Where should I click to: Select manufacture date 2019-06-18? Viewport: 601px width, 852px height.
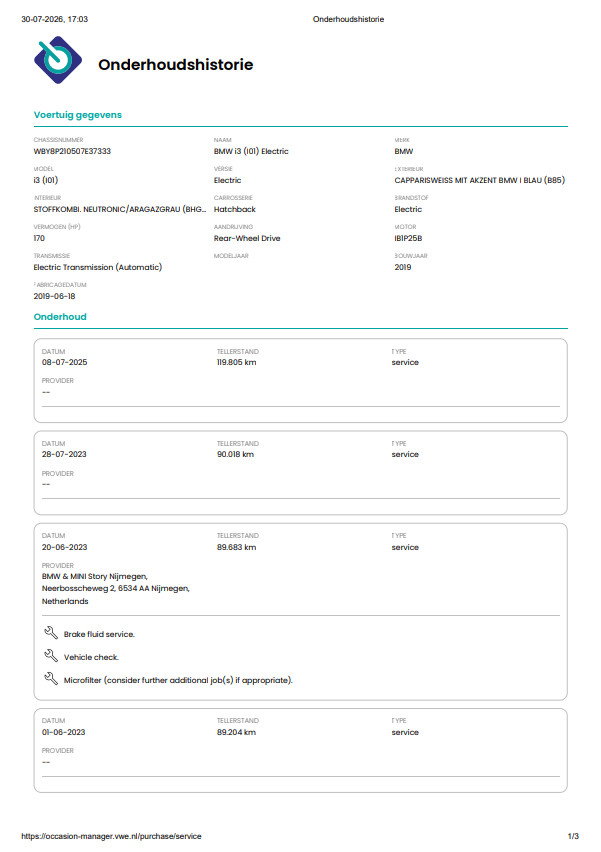(54, 296)
